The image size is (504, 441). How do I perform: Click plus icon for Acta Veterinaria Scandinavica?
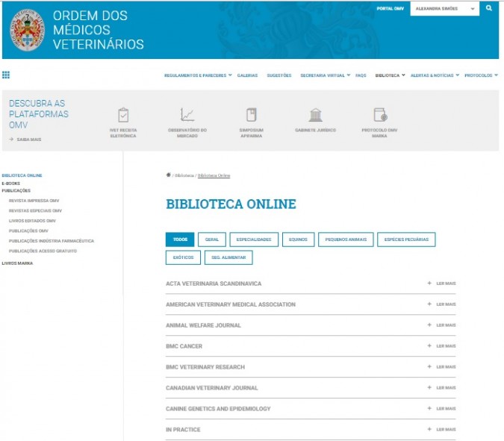pos(429,283)
